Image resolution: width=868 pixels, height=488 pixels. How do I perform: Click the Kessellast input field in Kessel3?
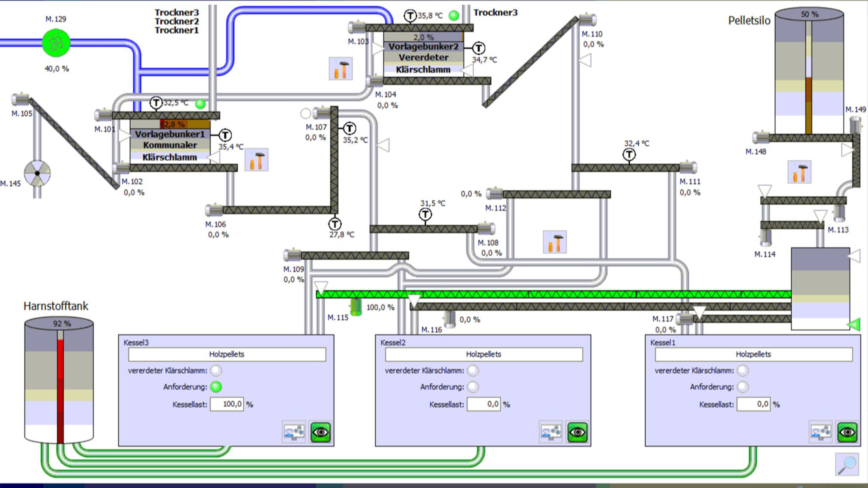pos(228,404)
